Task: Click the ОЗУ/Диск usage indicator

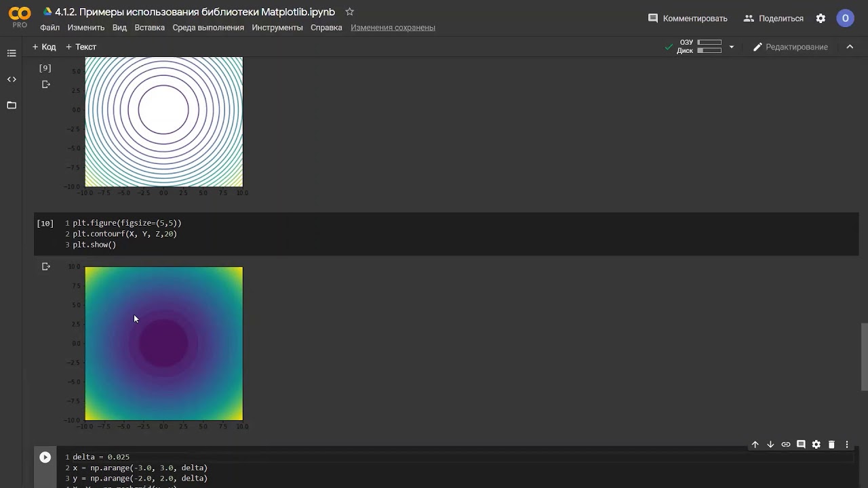Action: (699, 47)
